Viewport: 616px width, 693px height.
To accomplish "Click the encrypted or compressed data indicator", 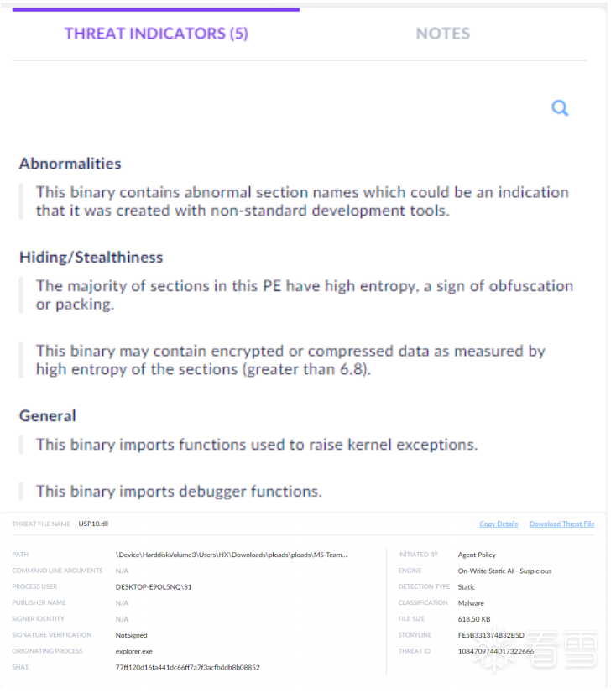I will [x=290, y=360].
